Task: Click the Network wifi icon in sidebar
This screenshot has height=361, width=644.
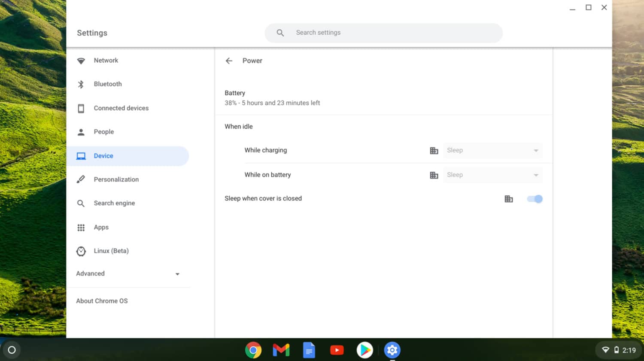Action: [81, 61]
